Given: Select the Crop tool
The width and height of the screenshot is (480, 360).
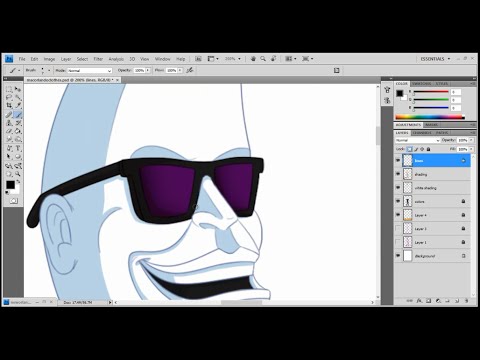Looking at the screenshot, I should [x=9, y=106].
